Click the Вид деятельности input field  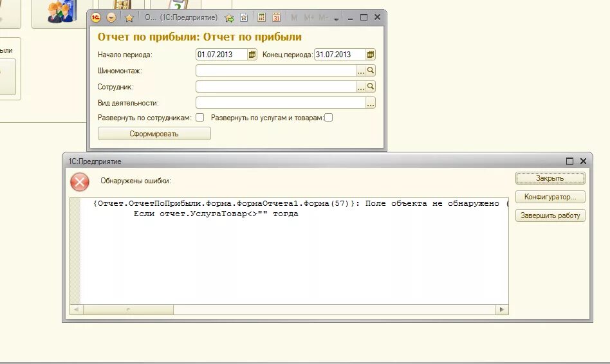pyautogui.click(x=281, y=103)
